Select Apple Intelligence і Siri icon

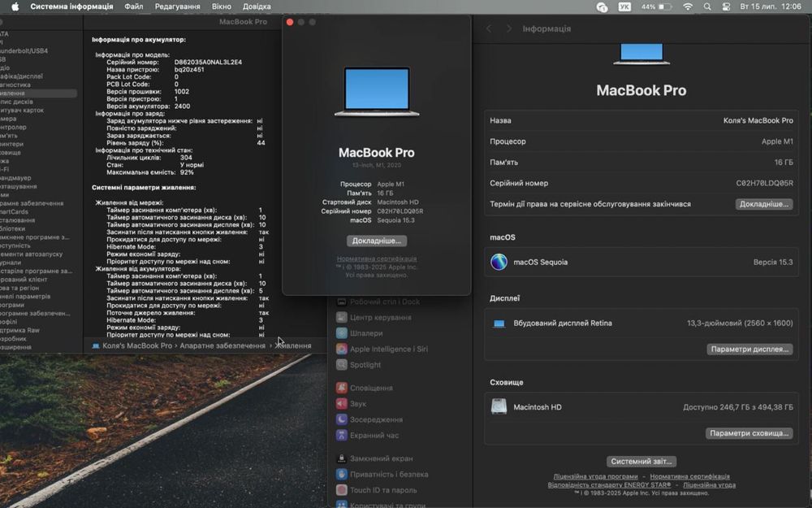pyautogui.click(x=341, y=349)
